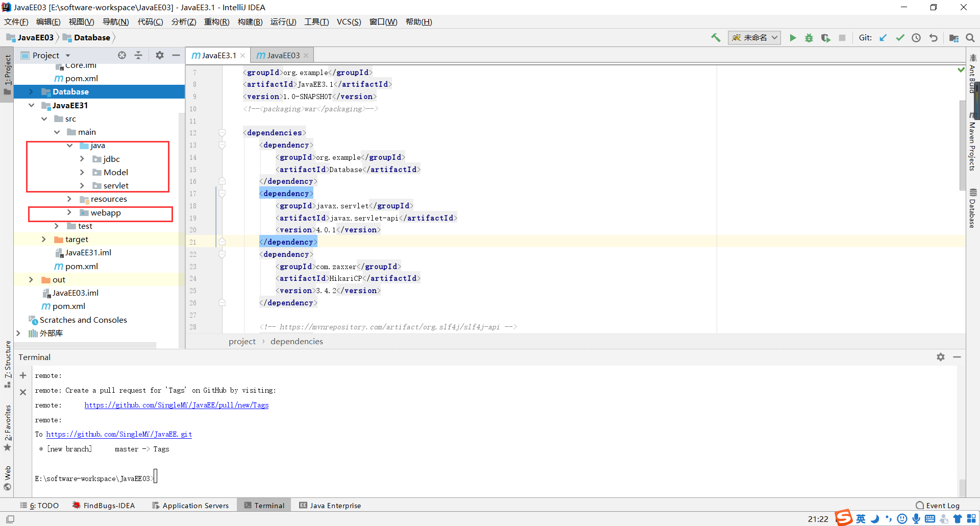This screenshot has width=980, height=526.
Task: Click the Build project hammer icon
Action: tap(716, 38)
